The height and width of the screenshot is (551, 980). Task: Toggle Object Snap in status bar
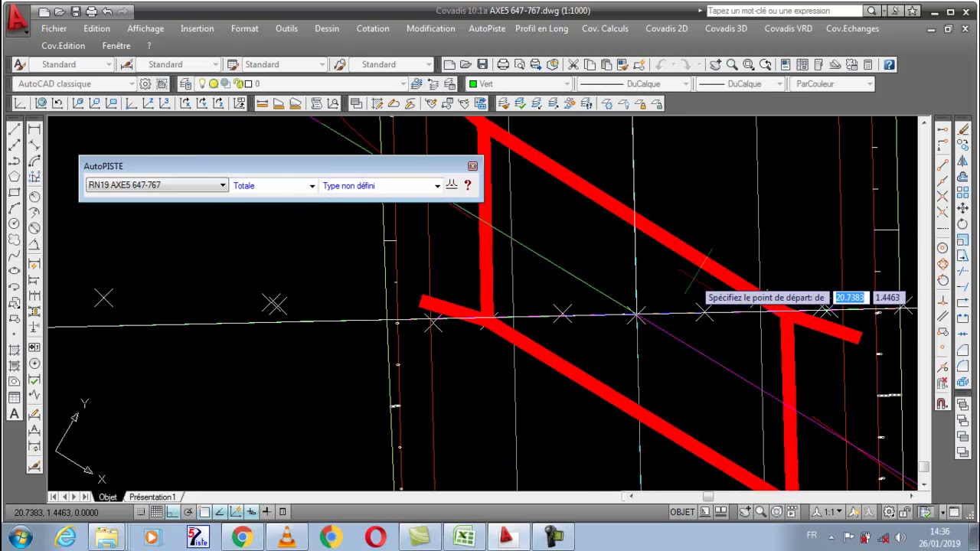click(x=203, y=512)
